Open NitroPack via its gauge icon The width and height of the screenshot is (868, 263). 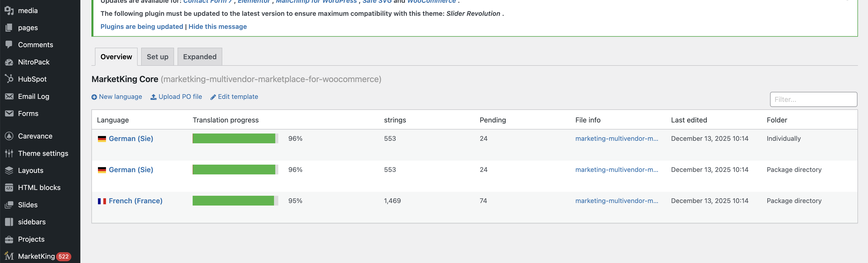tap(9, 62)
